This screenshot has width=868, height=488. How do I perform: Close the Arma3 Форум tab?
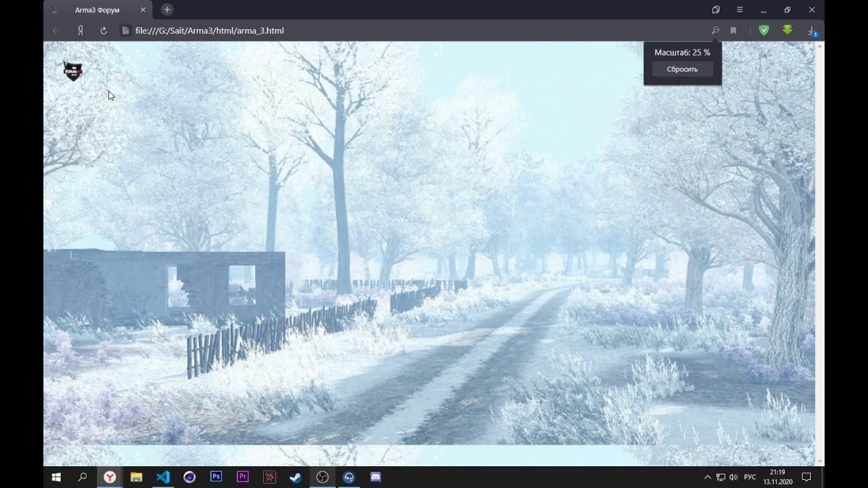143,10
